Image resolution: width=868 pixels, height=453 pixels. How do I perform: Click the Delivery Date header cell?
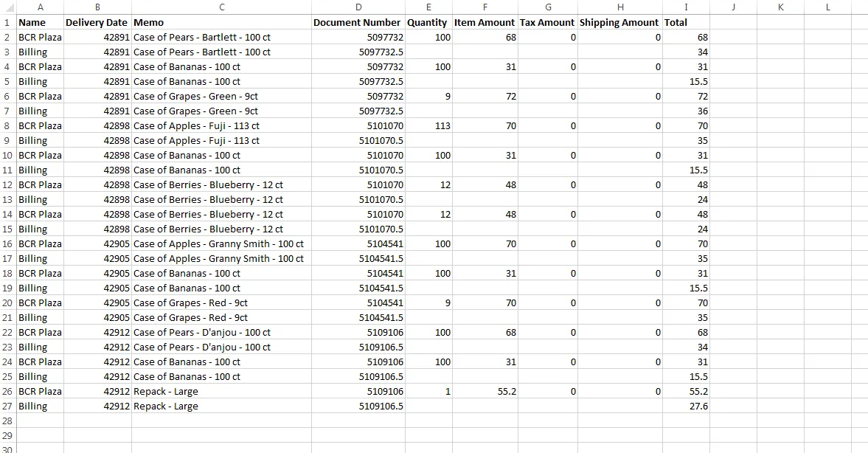click(x=97, y=23)
